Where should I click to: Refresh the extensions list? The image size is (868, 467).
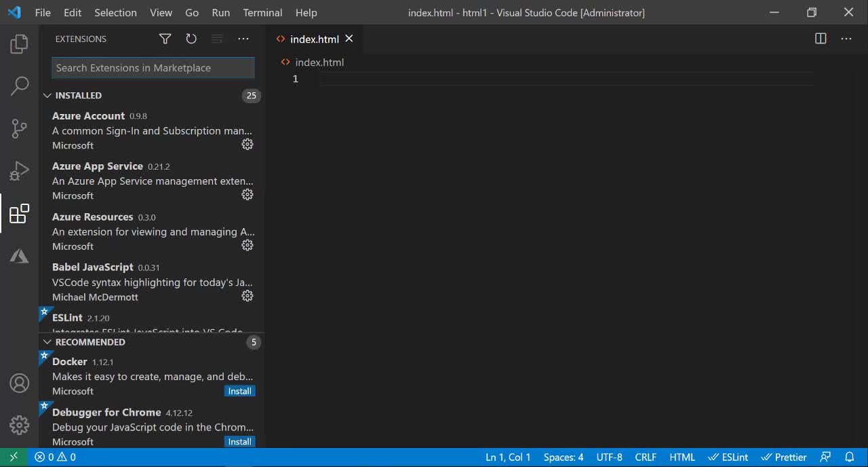point(191,39)
